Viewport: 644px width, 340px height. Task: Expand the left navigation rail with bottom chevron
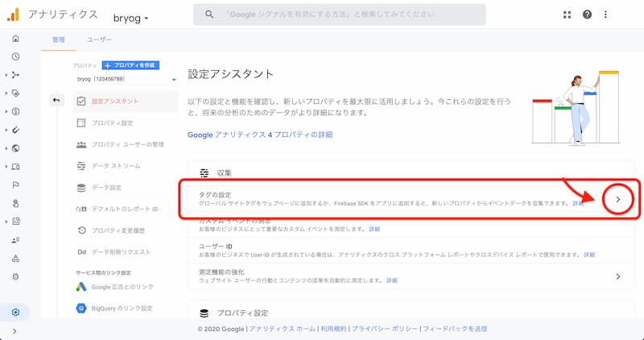coord(14,331)
